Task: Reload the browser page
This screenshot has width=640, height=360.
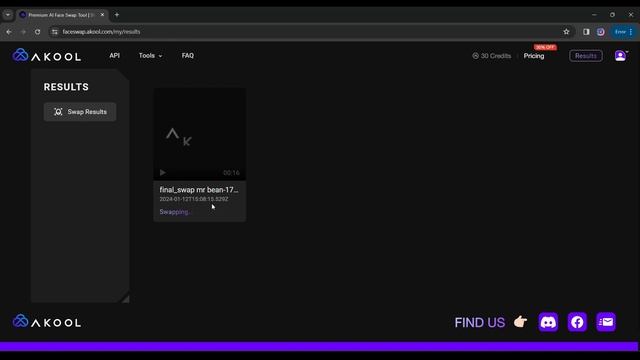Action: 38,32
